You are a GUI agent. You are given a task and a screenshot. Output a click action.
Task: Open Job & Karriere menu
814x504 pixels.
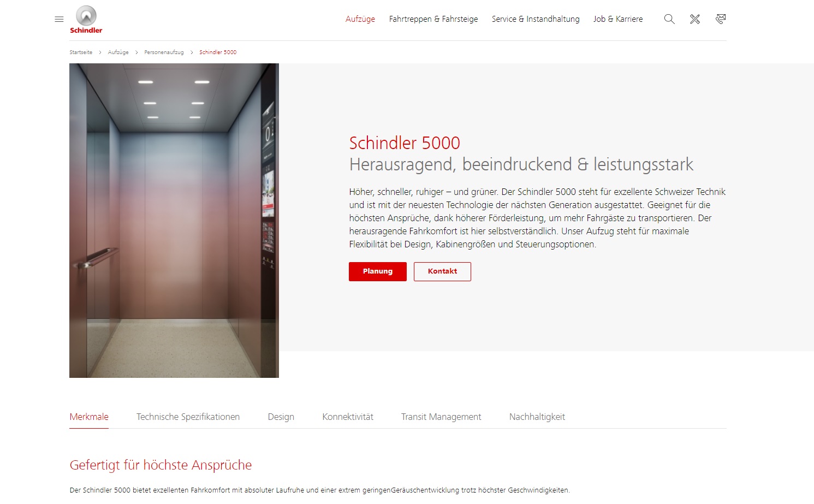coord(618,19)
